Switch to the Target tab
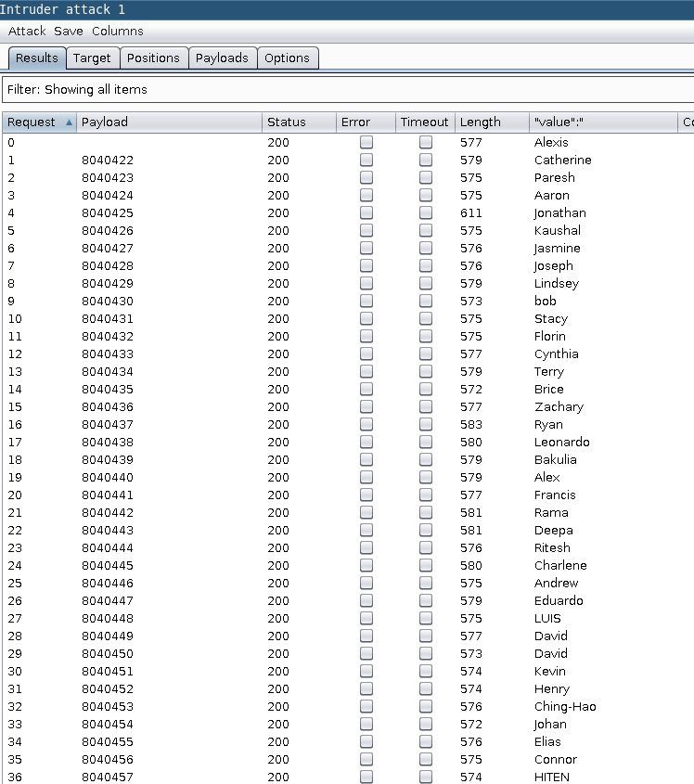The height and width of the screenshot is (784, 694). pos(92,58)
